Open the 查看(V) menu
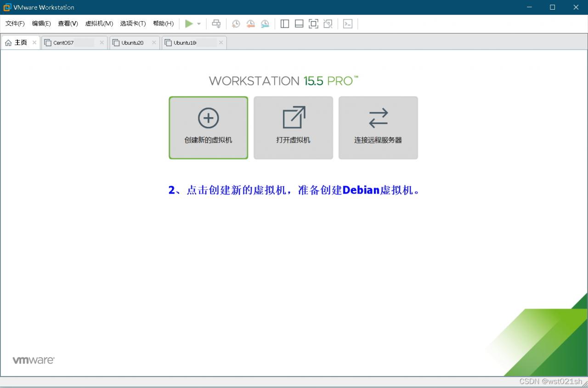 (68, 23)
